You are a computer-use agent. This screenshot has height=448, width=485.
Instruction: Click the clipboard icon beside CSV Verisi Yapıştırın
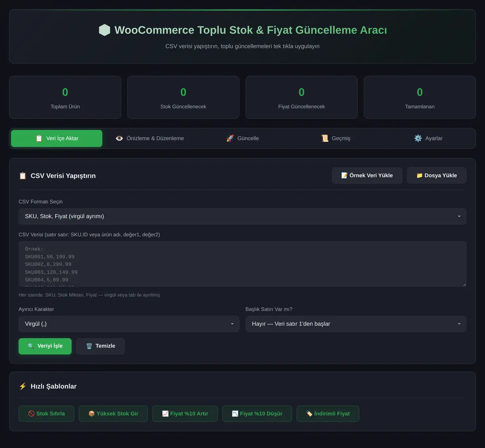pyautogui.click(x=23, y=176)
